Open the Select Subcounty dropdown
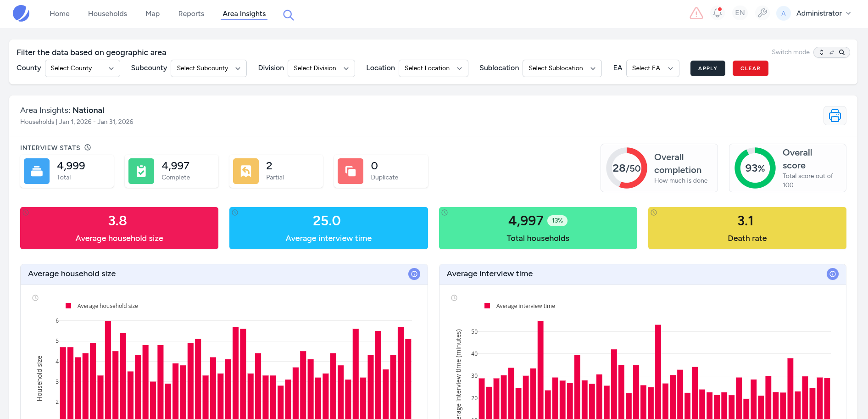This screenshot has height=419, width=868. point(208,68)
